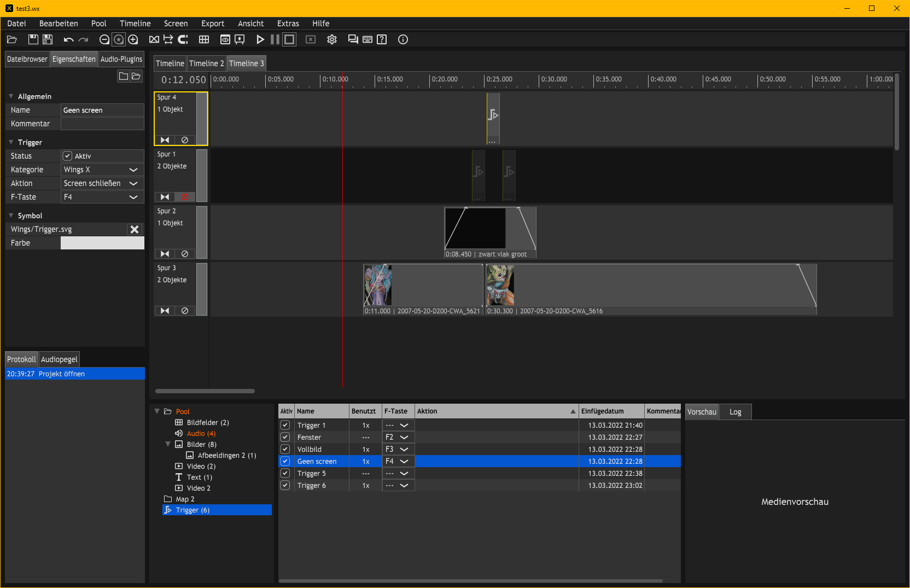This screenshot has width=910, height=588.
Task: Open settings with the gear icon
Action: (x=332, y=39)
